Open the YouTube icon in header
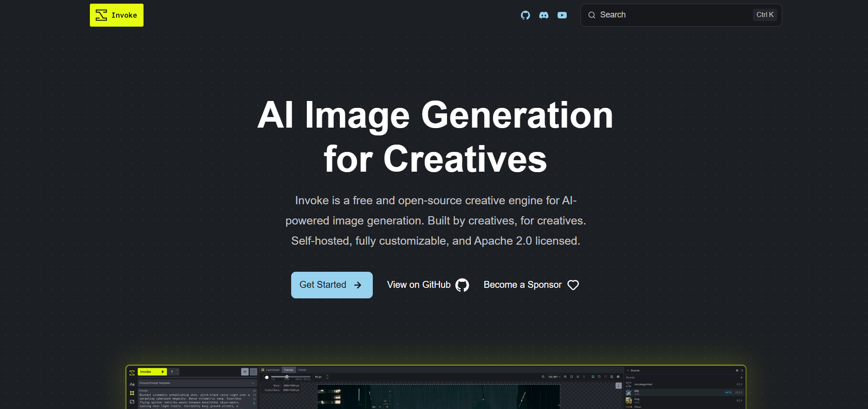The width and height of the screenshot is (868, 409). (562, 15)
